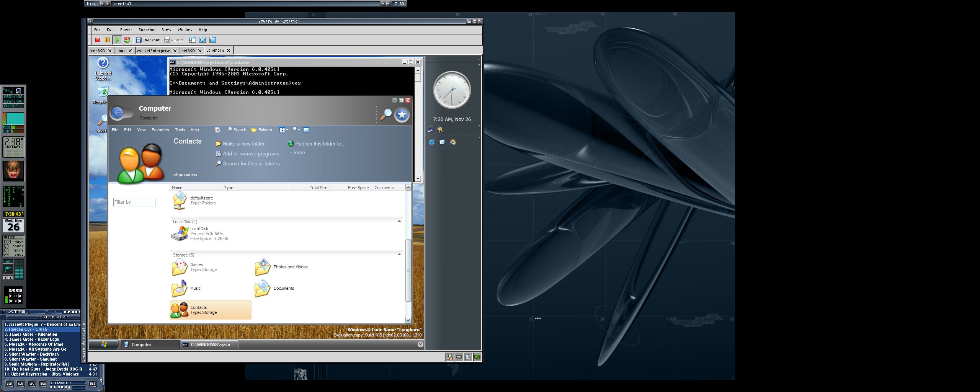Open the Tools menu in Computer window
This screenshot has width=980, height=392.
click(180, 130)
